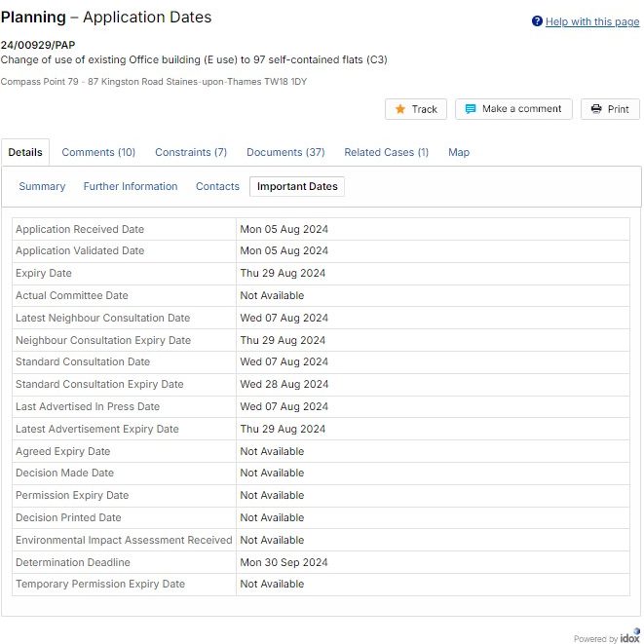Select the Contacts sub-tab

click(217, 186)
